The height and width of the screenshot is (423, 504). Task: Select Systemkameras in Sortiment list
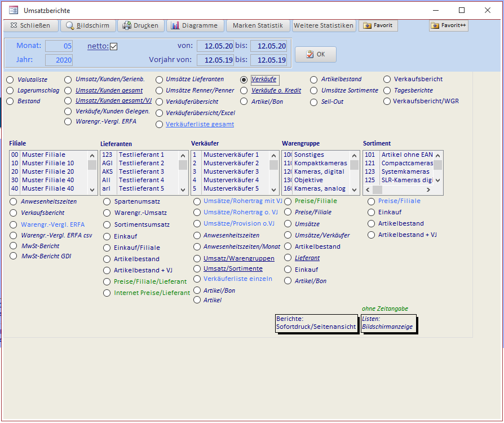399,172
